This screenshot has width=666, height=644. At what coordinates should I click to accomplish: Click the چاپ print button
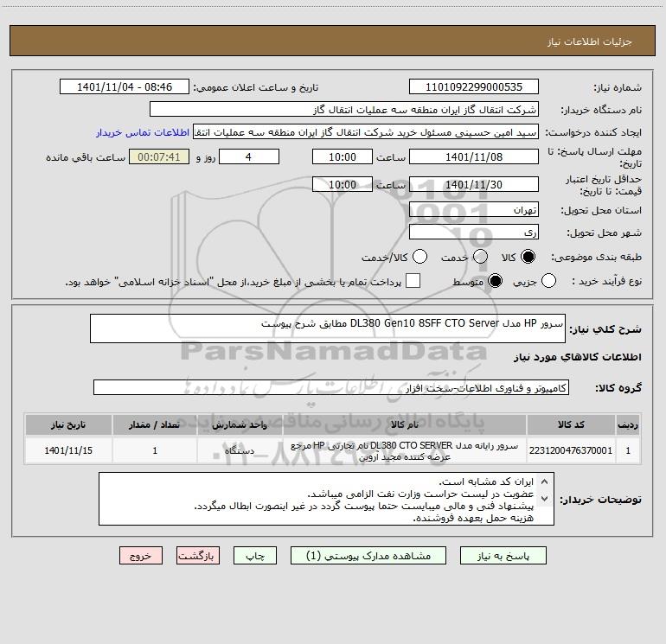click(255, 556)
